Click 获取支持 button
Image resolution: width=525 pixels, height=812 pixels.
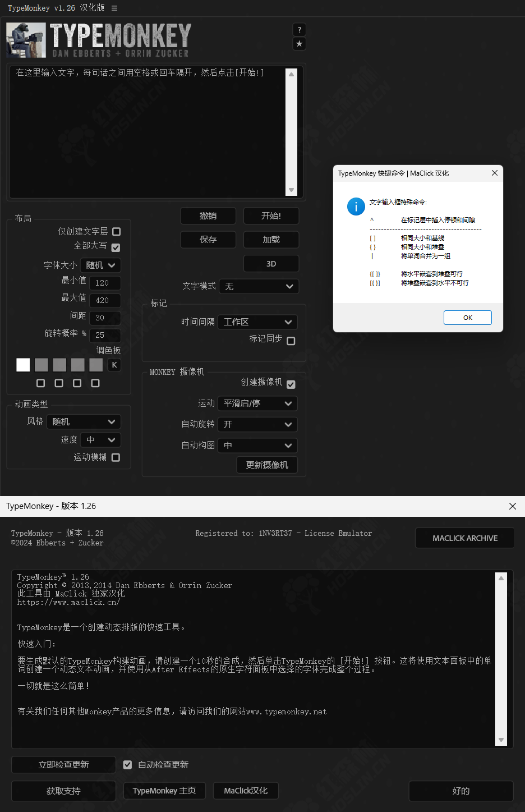(63, 791)
